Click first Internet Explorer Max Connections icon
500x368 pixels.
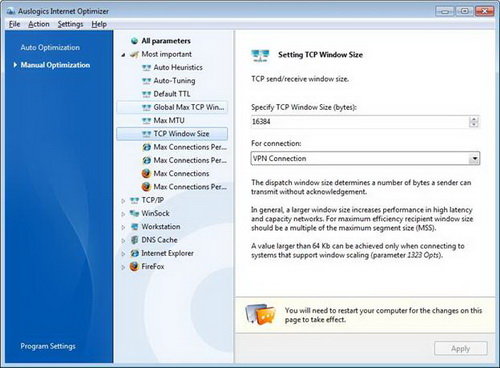click(147, 147)
